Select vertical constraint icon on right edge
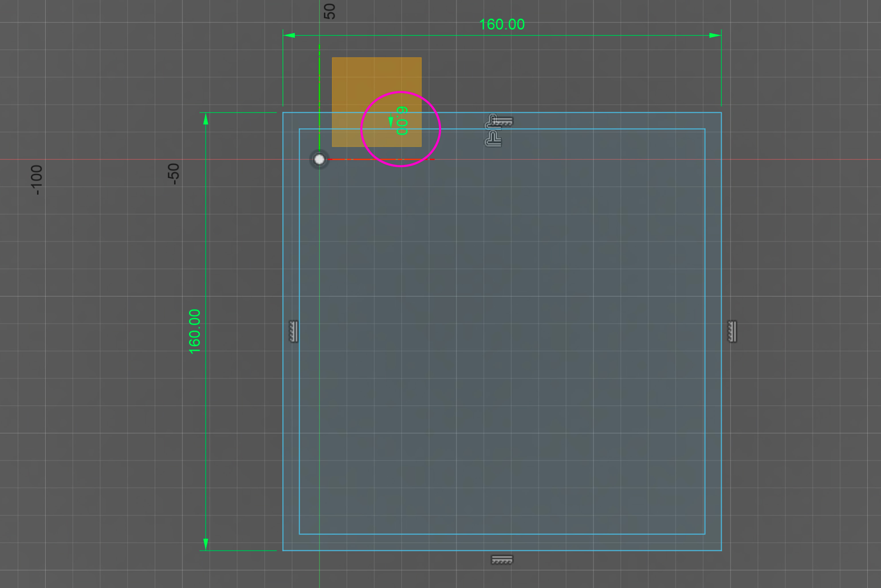This screenshot has height=588, width=881. [732, 331]
